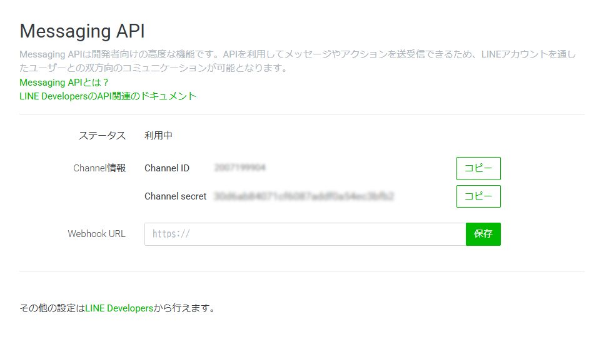The image size is (599, 364).
Task: Click the green 保存 save button
Action: 483,234
